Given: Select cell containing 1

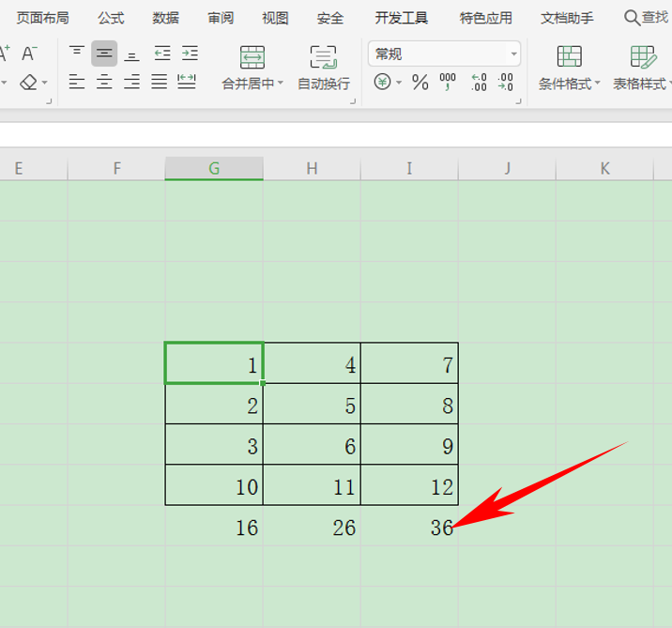Looking at the screenshot, I should point(214,362).
